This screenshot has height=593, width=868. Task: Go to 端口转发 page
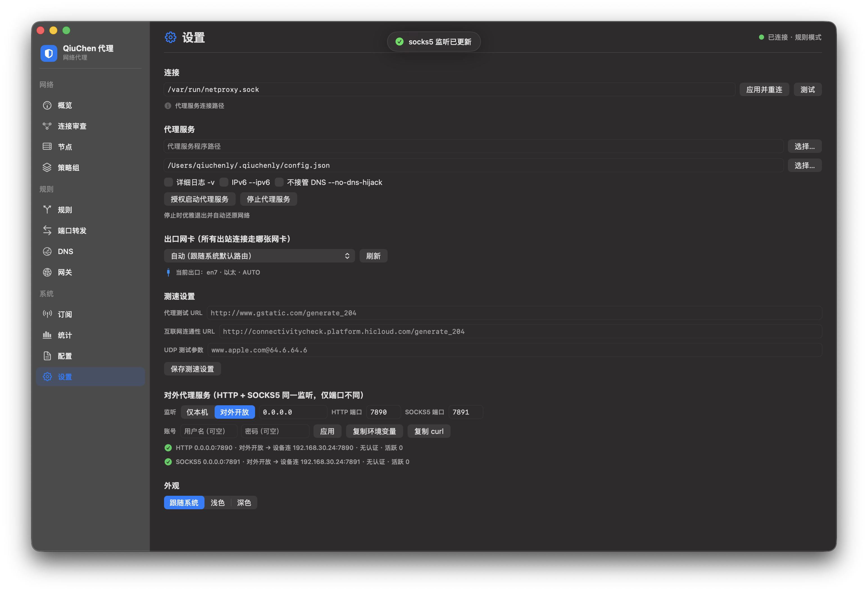point(90,230)
